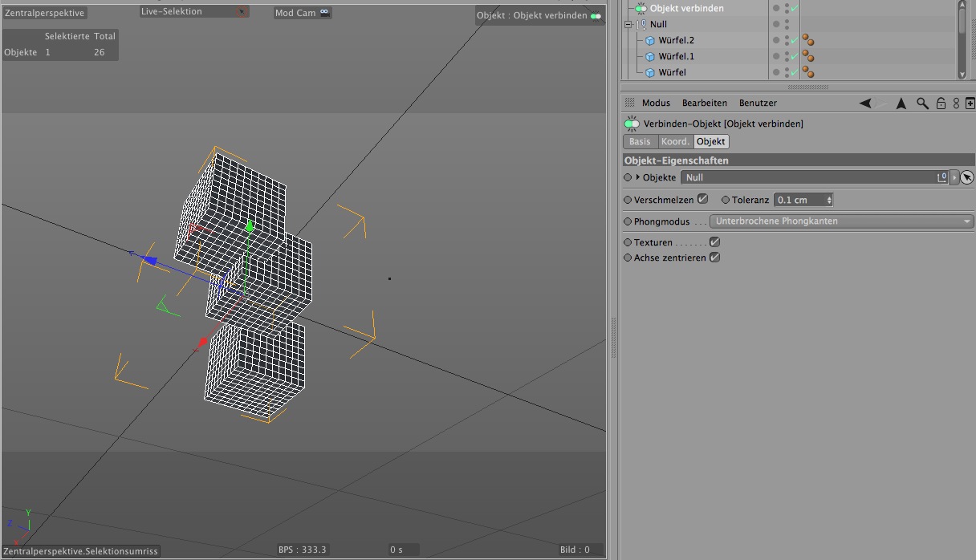The height and width of the screenshot is (560, 976).
Task: Click the object picker arrow beside Objekte
Action: coord(966,177)
